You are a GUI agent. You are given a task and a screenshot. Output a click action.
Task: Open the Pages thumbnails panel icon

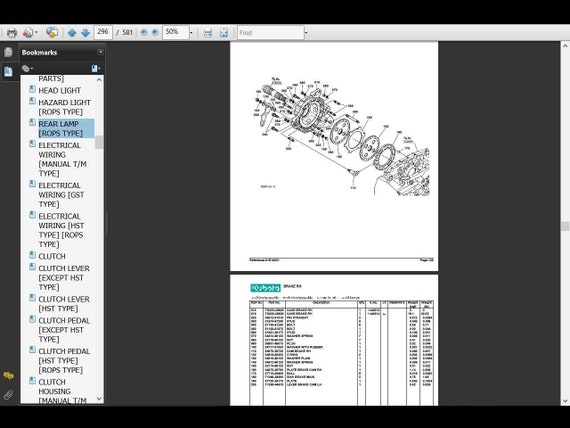(8, 52)
